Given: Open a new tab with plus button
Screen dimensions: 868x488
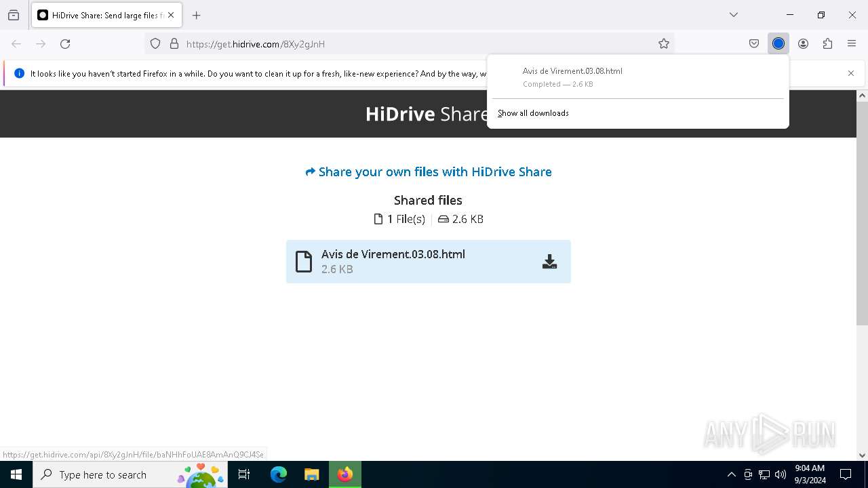Looking at the screenshot, I should pyautogui.click(x=197, y=15).
